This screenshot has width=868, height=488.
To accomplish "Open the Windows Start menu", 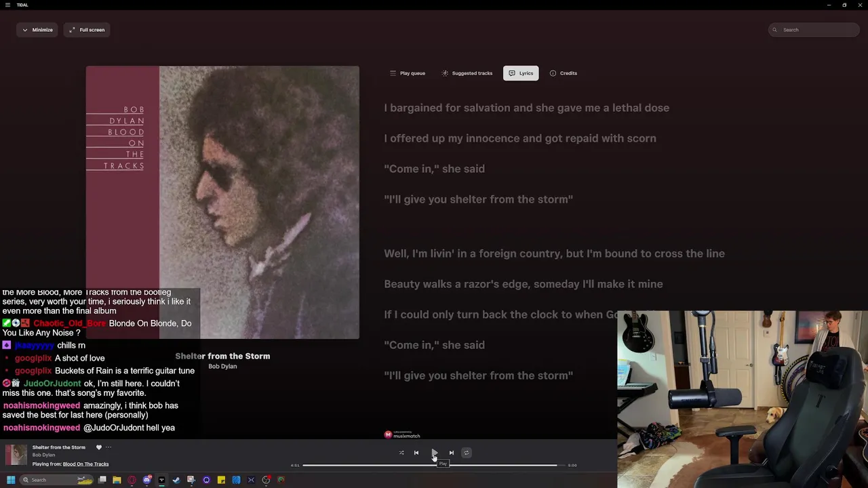I will 11,480.
